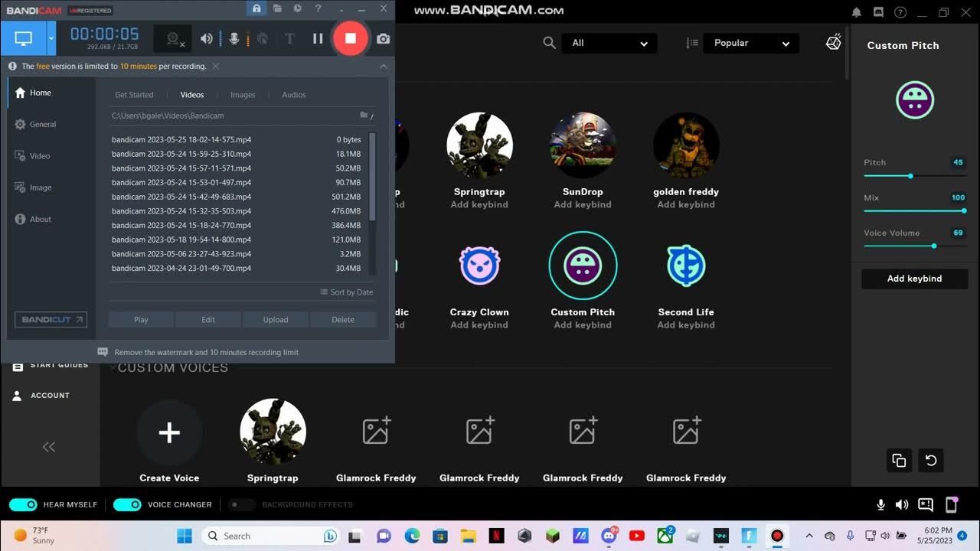Image resolution: width=980 pixels, height=551 pixels.
Task: Select the Second Life voice icon
Action: pyautogui.click(x=686, y=266)
